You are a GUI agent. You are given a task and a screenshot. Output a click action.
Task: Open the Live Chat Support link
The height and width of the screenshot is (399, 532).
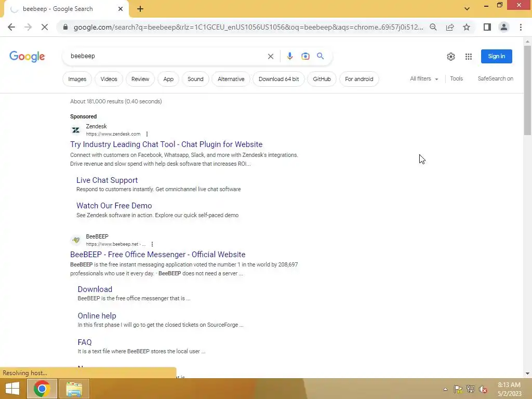tap(107, 180)
